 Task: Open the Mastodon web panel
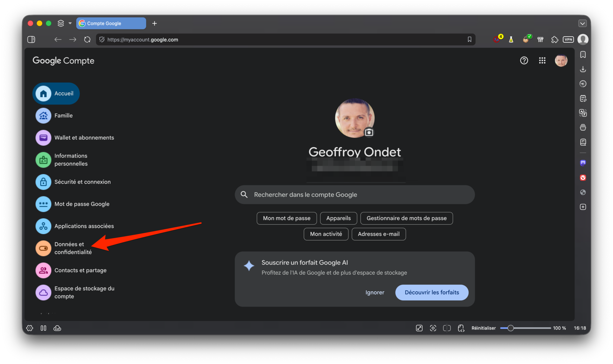583,163
